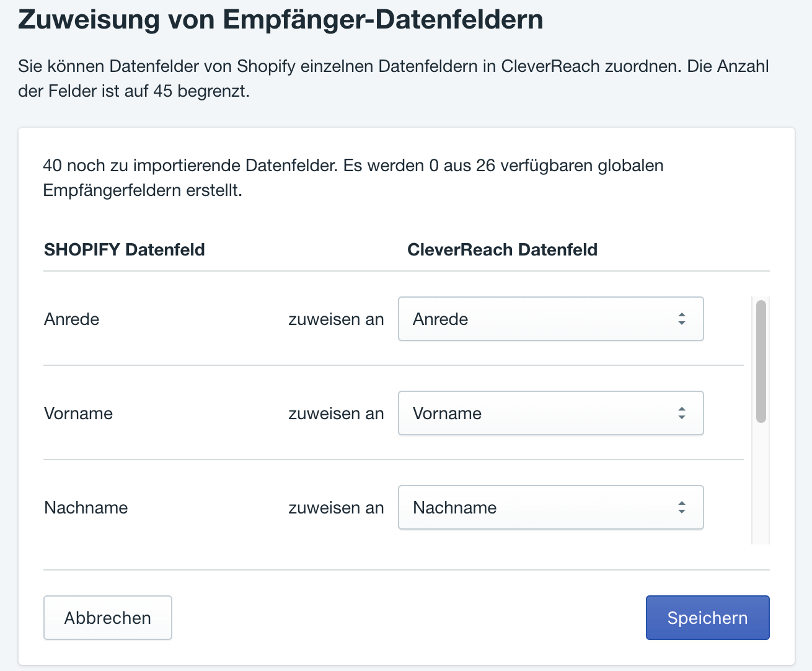This screenshot has width=812, height=671.
Task: Click the Zuweisung von Empfänger-Datenfeldern heading
Action: [280, 20]
